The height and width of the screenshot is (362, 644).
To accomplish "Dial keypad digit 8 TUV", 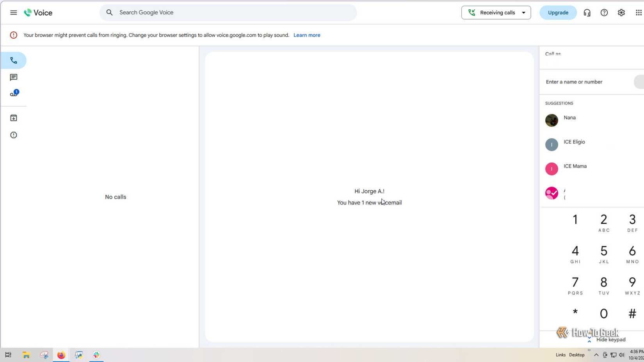I will [x=604, y=286].
